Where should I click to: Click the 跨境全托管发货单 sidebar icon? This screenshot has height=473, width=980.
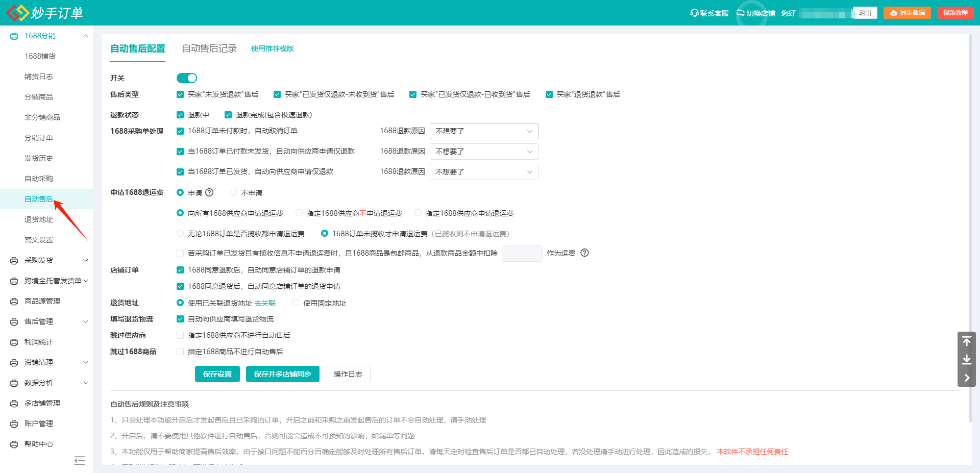14,281
